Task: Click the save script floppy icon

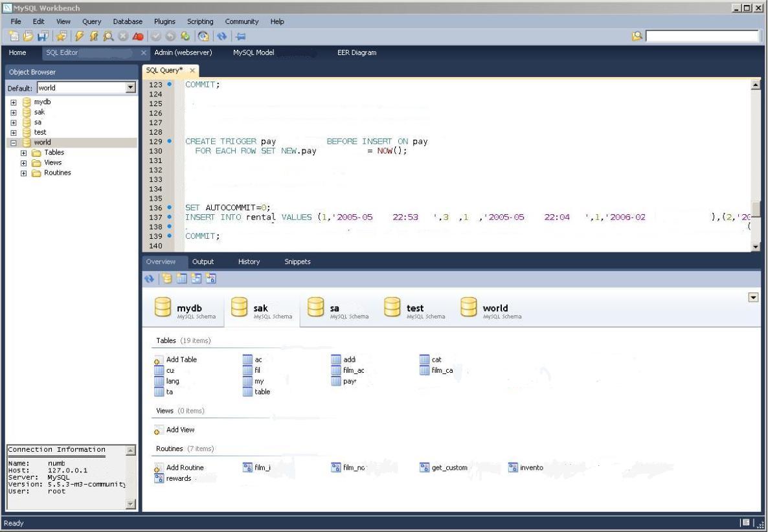Action: click(x=43, y=36)
